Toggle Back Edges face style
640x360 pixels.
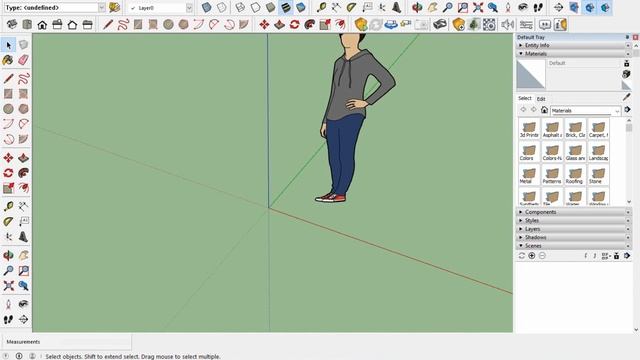pos(222,7)
